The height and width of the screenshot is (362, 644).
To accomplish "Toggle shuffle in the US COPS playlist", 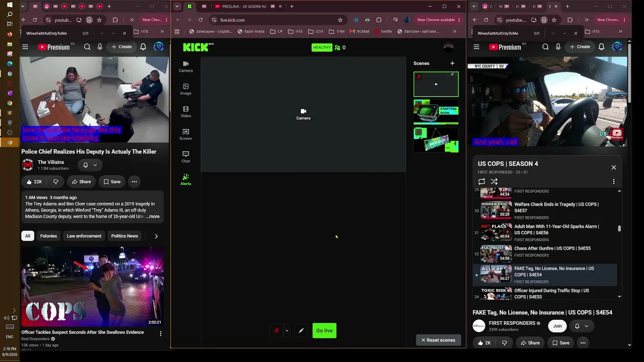I will click(494, 182).
